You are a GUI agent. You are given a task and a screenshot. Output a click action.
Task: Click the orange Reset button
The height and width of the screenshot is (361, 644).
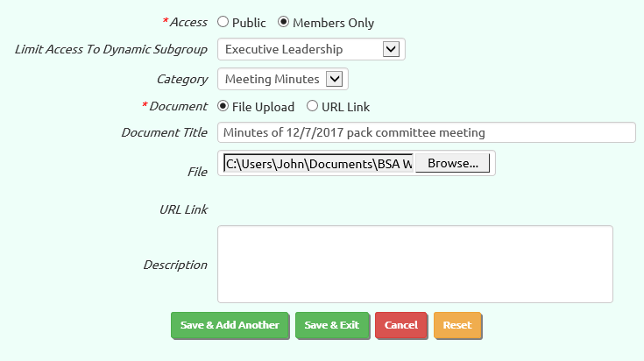coord(457,325)
